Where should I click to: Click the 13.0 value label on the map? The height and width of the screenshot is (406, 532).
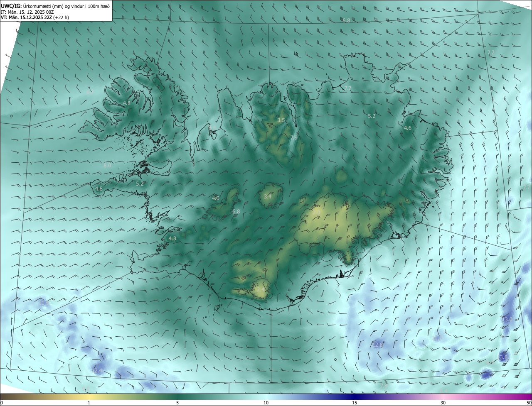click(x=507, y=320)
